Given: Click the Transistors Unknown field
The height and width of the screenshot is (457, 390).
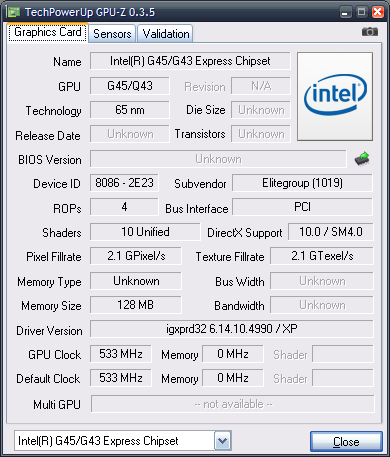Looking at the screenshot, I should pos(261,134).
